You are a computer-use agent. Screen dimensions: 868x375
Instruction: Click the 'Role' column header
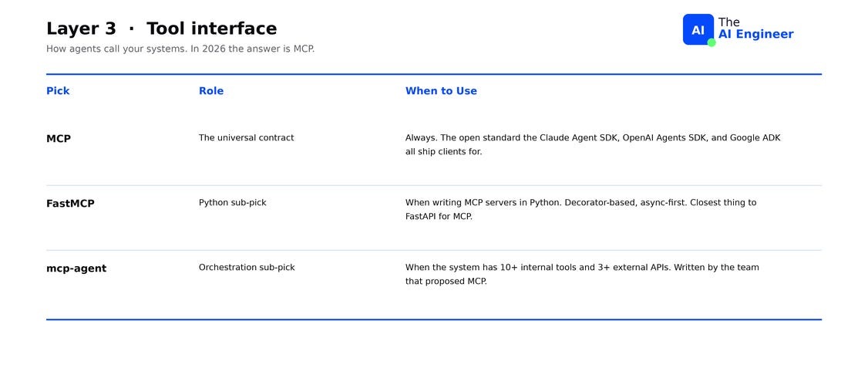tap(211, 91)
